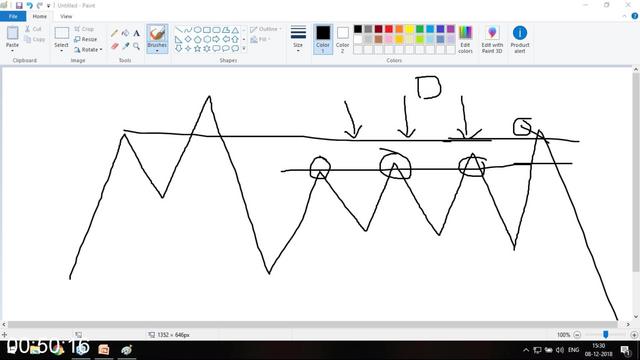Viewport: 640px width, 360px height.
Task: Choose the Five-point star shape
Action: coord(198,49)
